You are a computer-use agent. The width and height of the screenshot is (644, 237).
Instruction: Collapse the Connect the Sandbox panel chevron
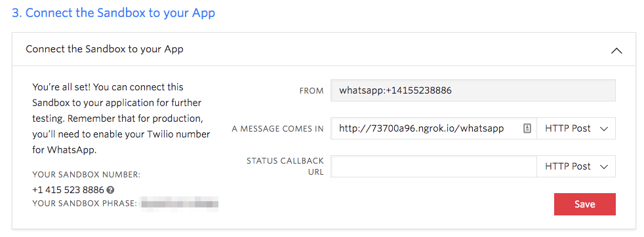tap(616, 51)
